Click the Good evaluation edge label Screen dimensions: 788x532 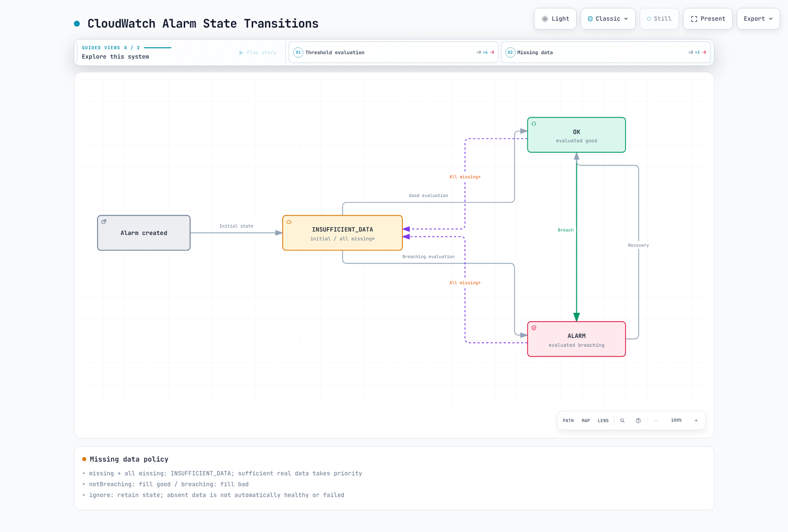(x=428, y=196)
